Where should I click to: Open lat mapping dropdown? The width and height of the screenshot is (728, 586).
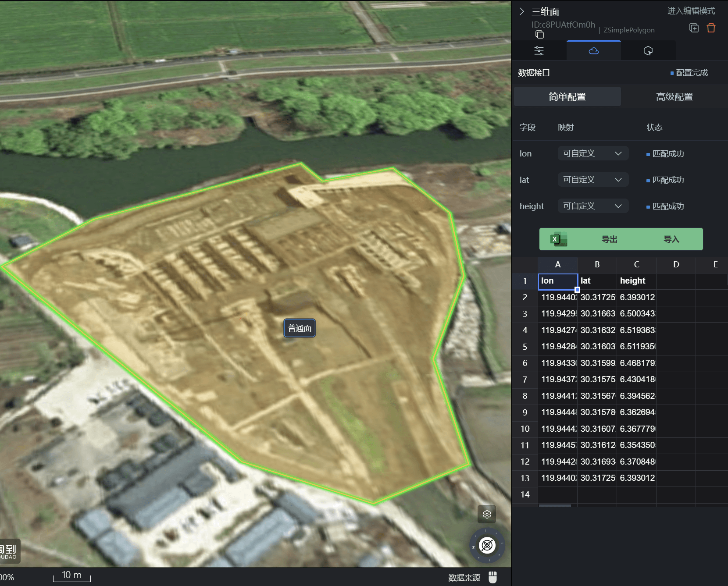pos(593,180)
